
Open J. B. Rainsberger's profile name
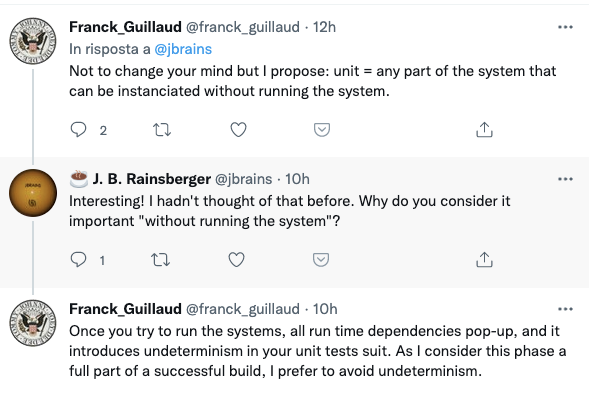pyautogui.click(x=151, y=179)
